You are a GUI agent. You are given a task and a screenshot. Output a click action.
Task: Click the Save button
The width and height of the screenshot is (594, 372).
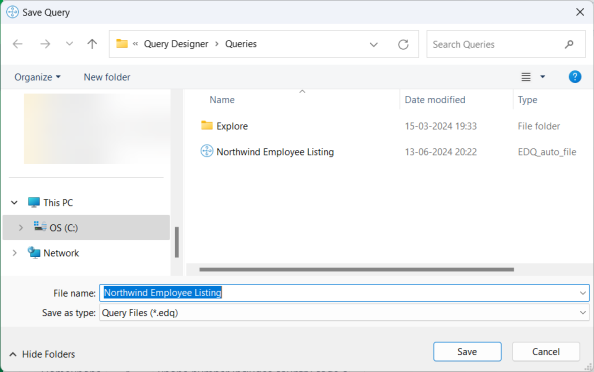pyautogui.click(x=467, y=352)
